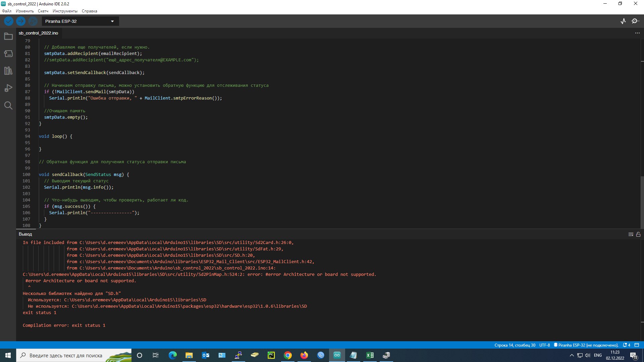Clear output using the lines icon
This screenshot has width=644, height=362.
click(x=631, y=234)
